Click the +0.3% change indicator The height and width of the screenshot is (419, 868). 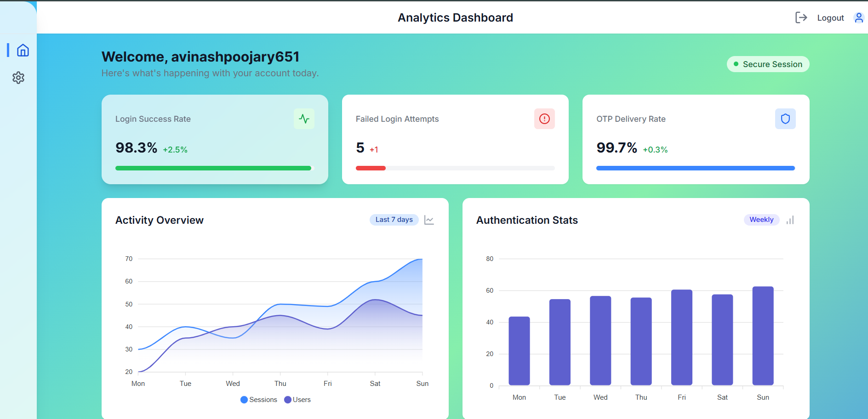click(x=655, y=150)
